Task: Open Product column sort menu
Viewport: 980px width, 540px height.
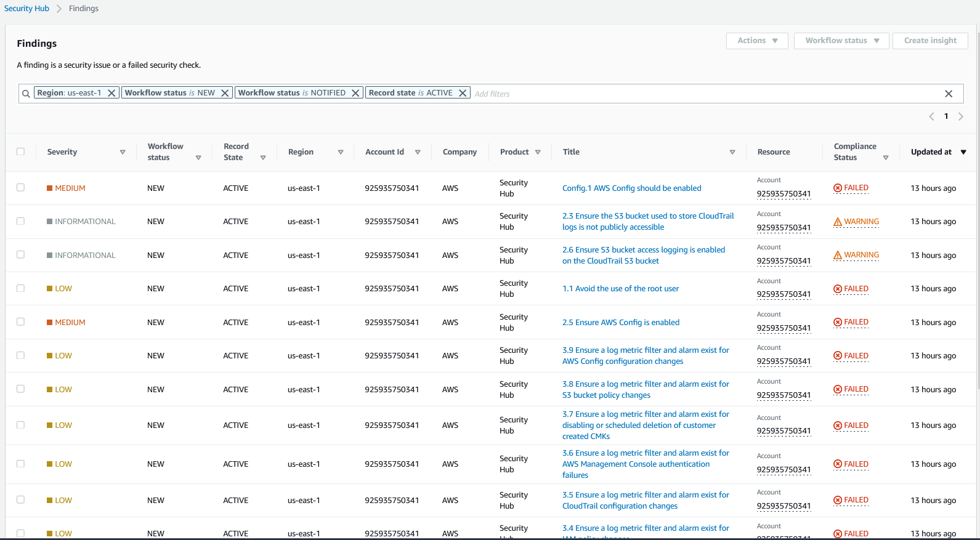Action: tap(538, 152)
